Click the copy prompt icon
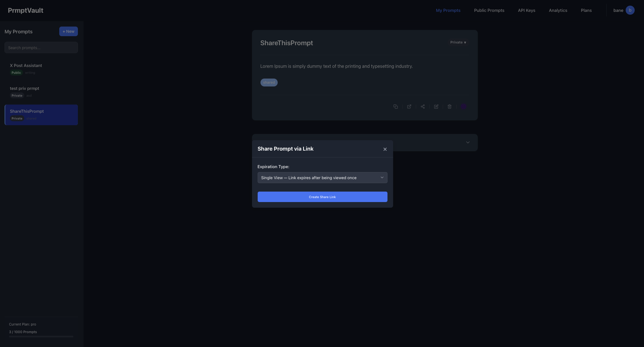644x347 pixels. coord(395,107)
